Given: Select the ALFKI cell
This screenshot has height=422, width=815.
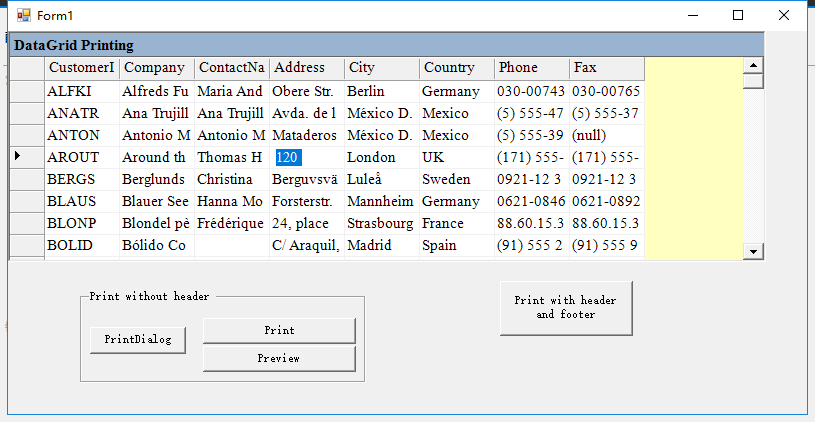Looking at the screenshot, I should 82,91.
